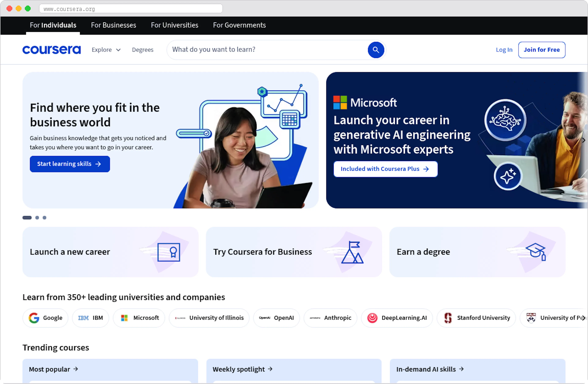Click Start learning skills

[x=70, y=164]
